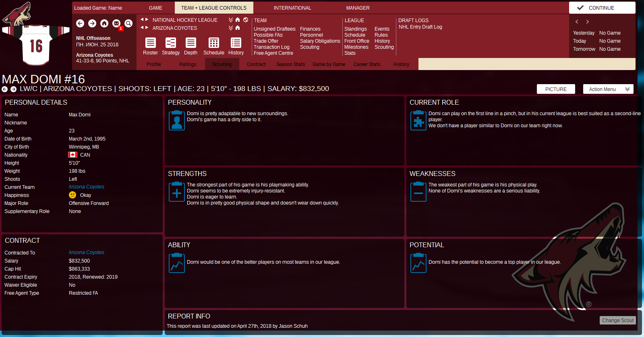Select the next team arrow next to Arizona Coyotes
Viewport: 644px width, 337px height.
[147, 27]
